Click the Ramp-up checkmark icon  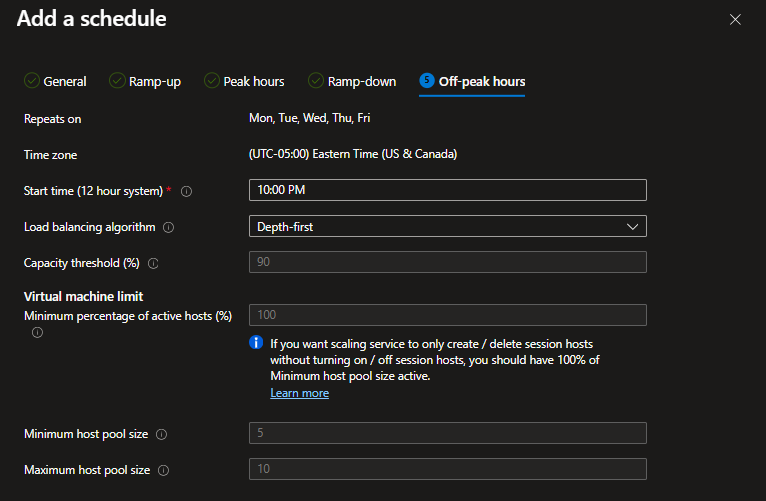coord(117,81)
